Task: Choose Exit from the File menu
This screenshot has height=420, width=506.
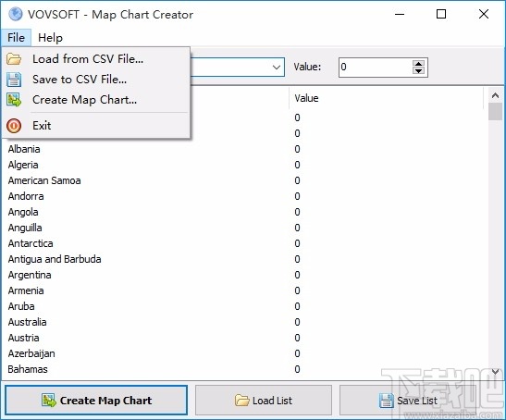Action: (96, 126)
